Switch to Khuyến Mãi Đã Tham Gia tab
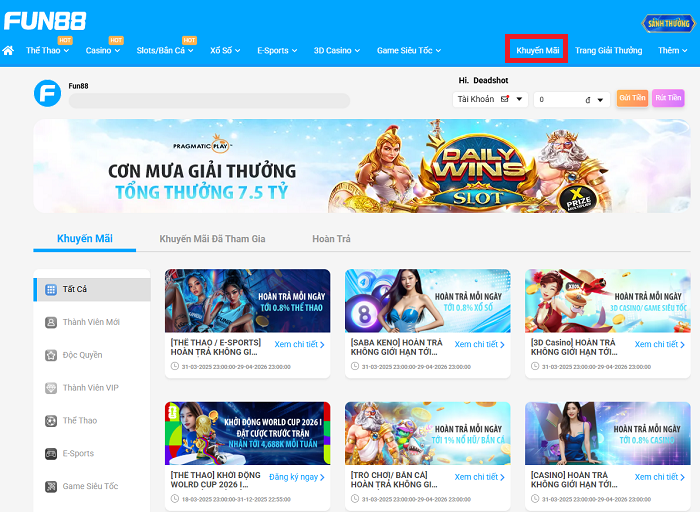 click(x=212, y=239)
